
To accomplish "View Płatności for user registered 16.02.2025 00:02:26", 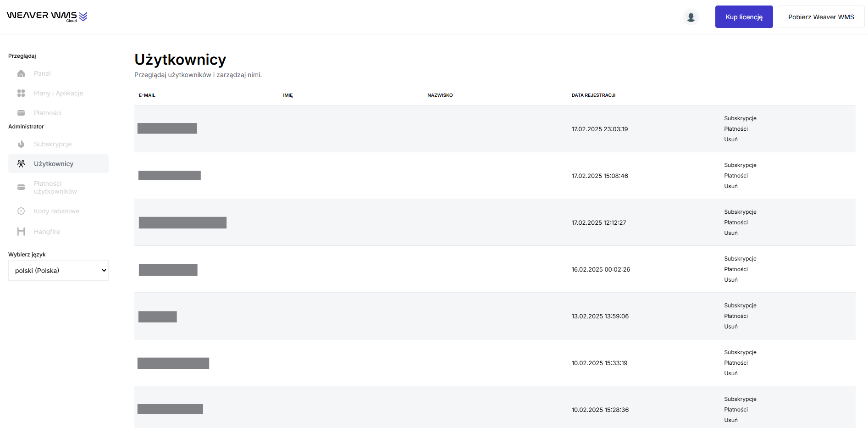I will tap(735, 269).
